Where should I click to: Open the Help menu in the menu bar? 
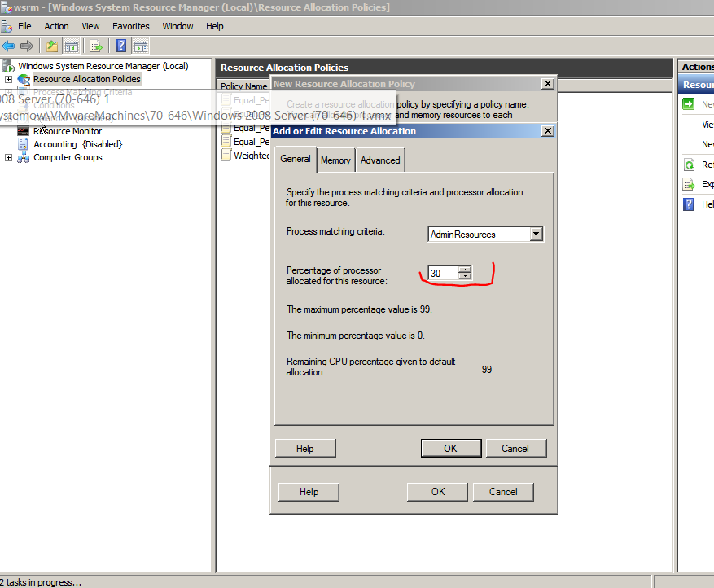pos(214,26)
